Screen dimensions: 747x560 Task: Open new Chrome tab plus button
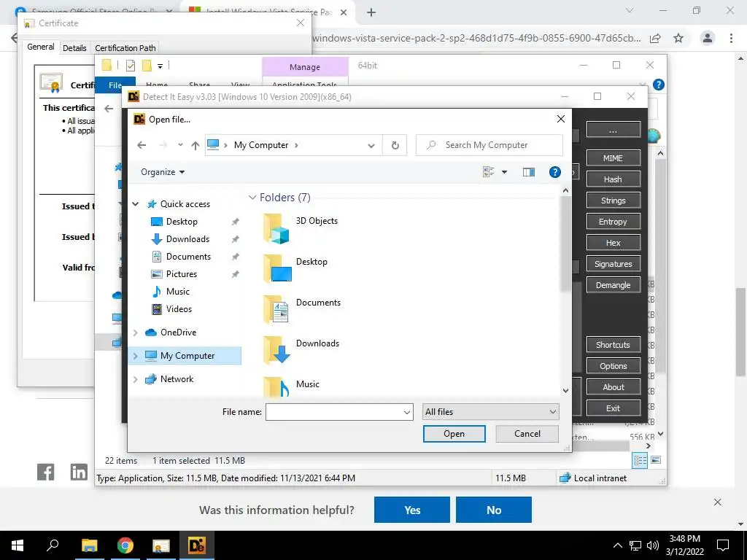(x=371, y=12)
